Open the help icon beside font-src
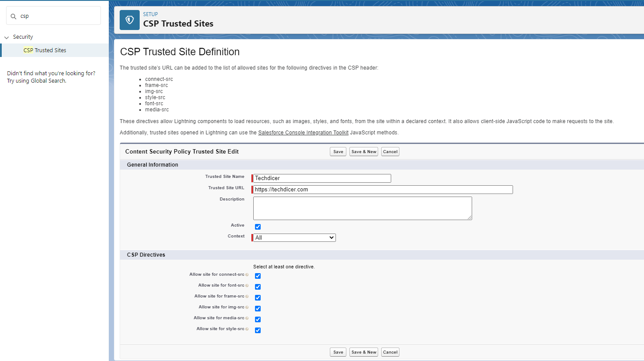The image size is (644, 361). tap(247, 285)
